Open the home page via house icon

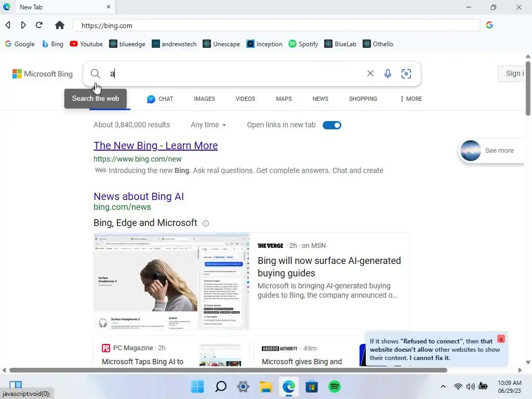(x=60, y=25)
